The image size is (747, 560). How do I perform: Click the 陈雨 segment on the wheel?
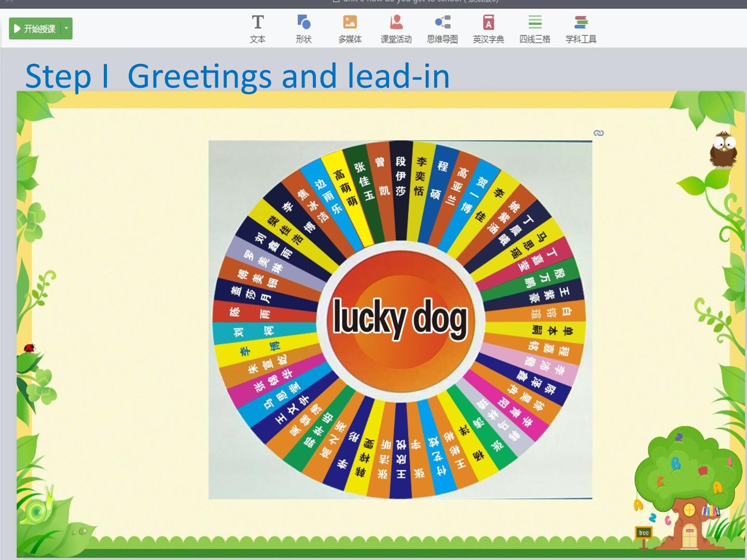click(251, 313)
